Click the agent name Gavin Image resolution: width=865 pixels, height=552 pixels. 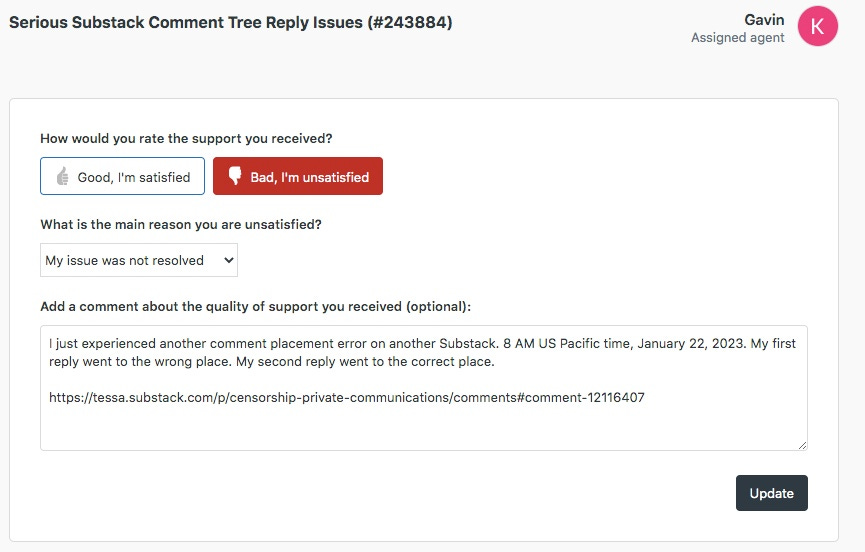tap(764, 20)
